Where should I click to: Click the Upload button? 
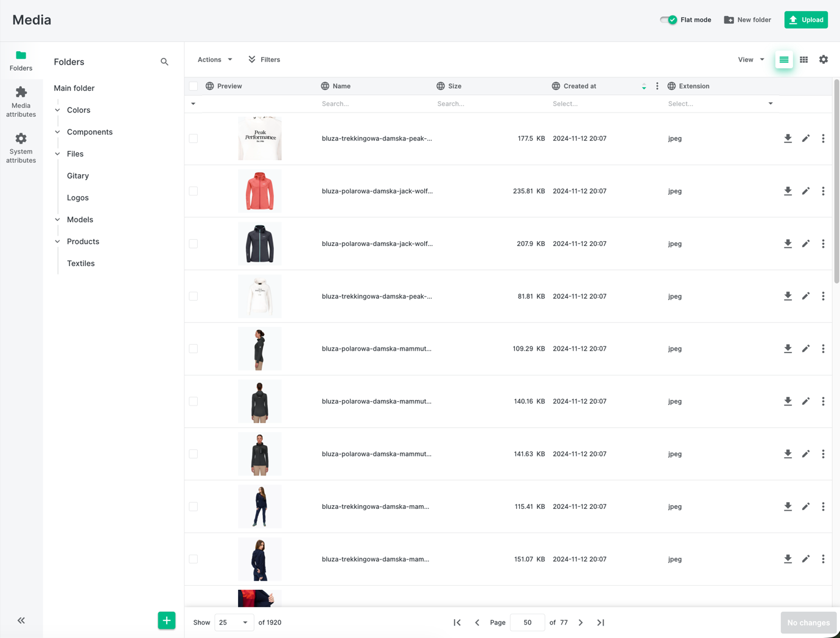click(805, 20)
